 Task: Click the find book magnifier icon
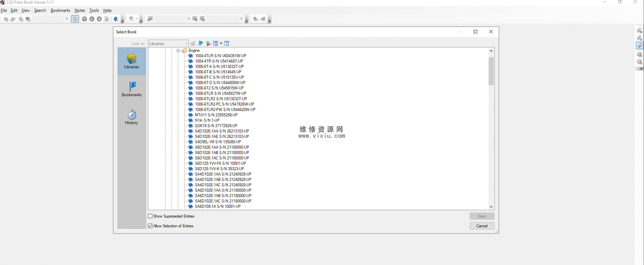(216, 43)
